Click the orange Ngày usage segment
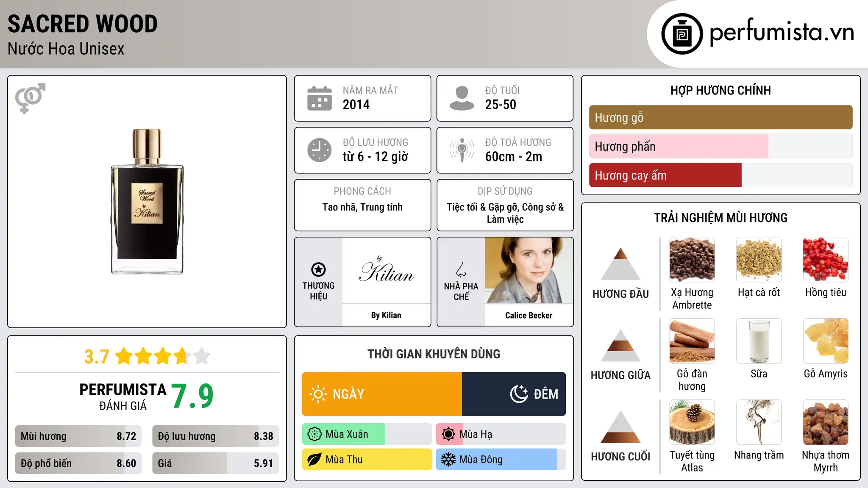 coord(382,394)
